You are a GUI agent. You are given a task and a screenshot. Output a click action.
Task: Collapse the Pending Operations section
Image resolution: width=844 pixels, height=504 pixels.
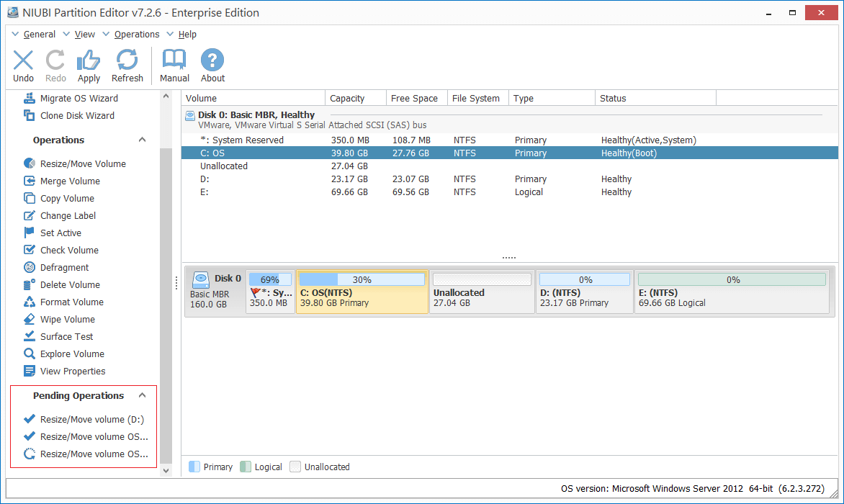[142, 395]
